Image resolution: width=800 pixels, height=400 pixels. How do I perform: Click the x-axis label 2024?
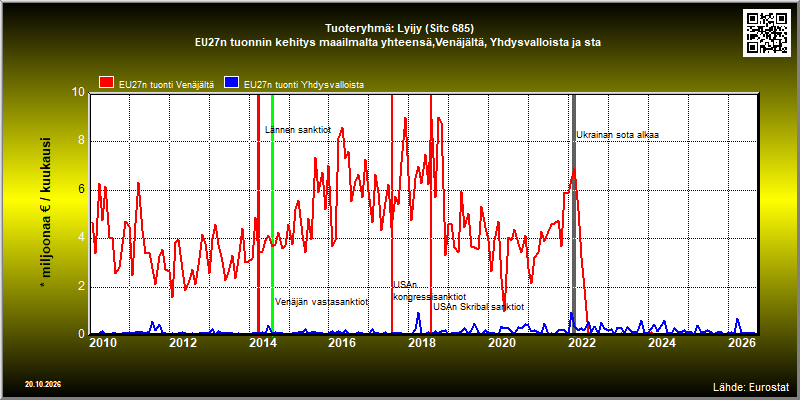(x=661, y=342)
